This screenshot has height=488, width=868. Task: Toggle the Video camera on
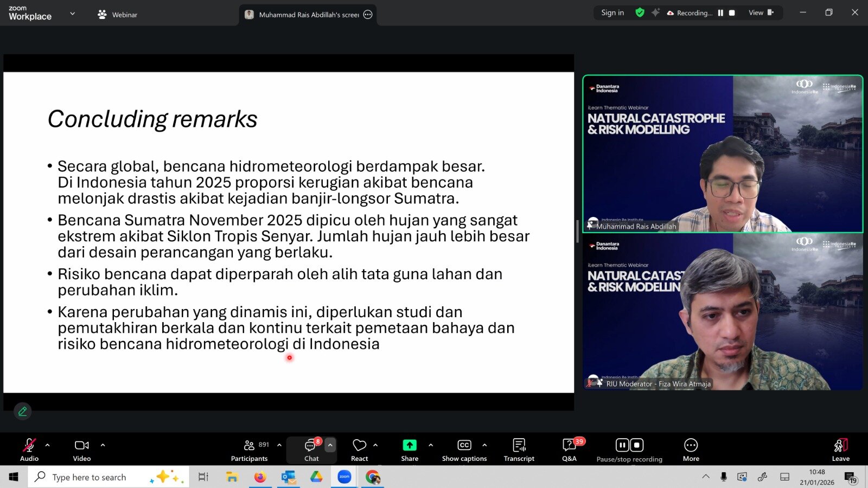(82, 450)
